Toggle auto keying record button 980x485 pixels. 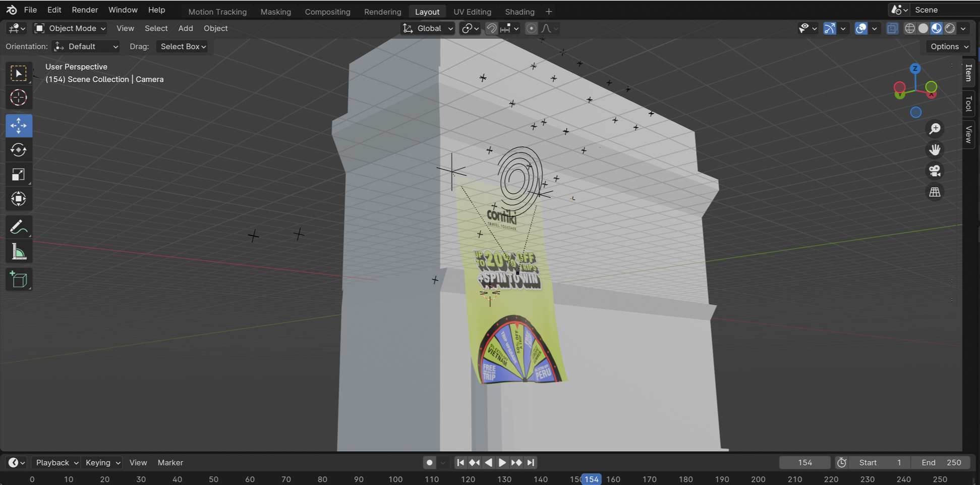coord(429,462)
